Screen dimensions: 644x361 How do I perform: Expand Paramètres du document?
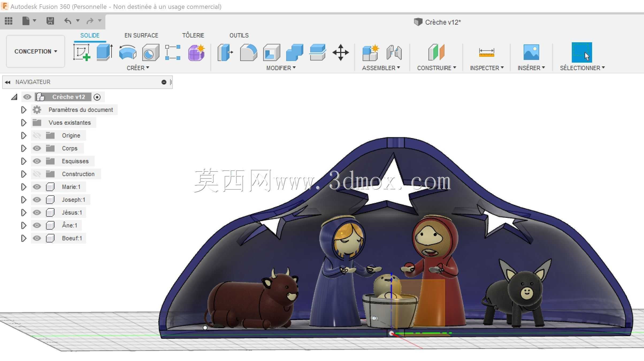click(24, 110)
